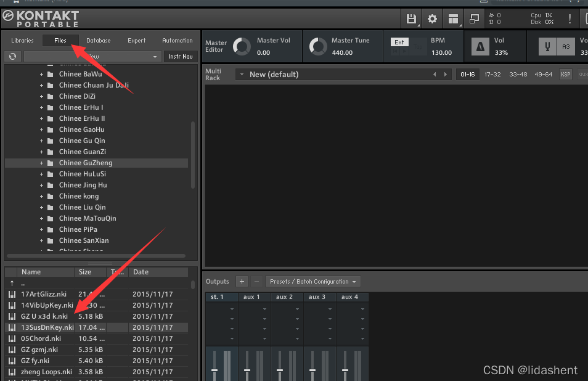
Task: Click the folder tree horizontal scrollbar
Action: [96, 256]
